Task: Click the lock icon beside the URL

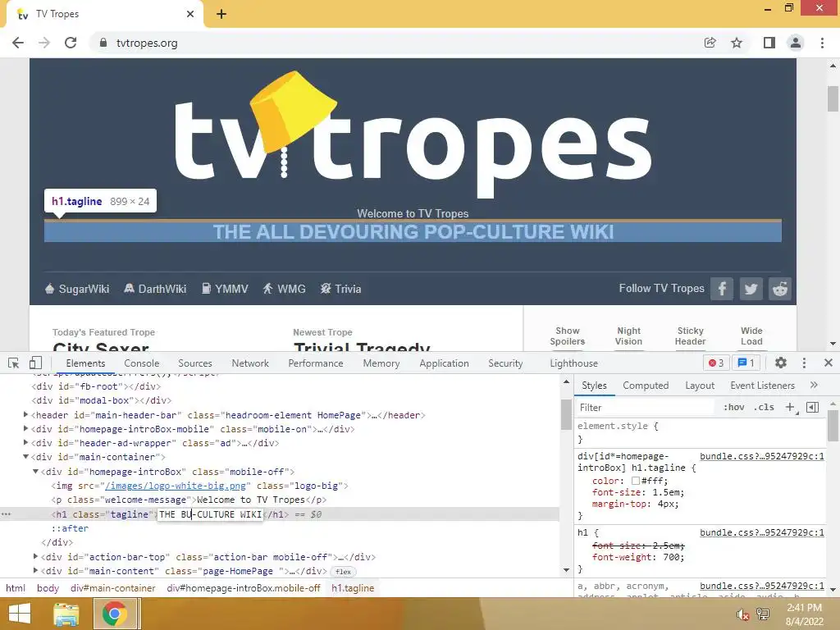Action: coord(103,43)
